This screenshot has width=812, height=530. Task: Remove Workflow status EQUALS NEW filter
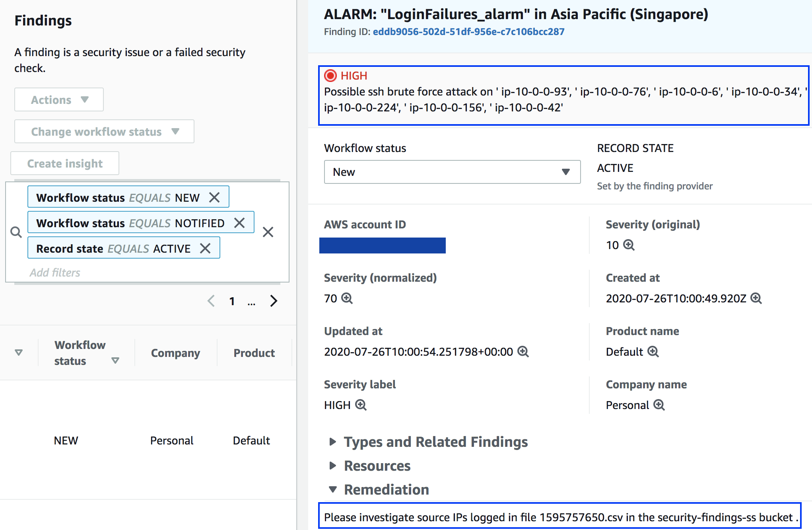point(214,197)
